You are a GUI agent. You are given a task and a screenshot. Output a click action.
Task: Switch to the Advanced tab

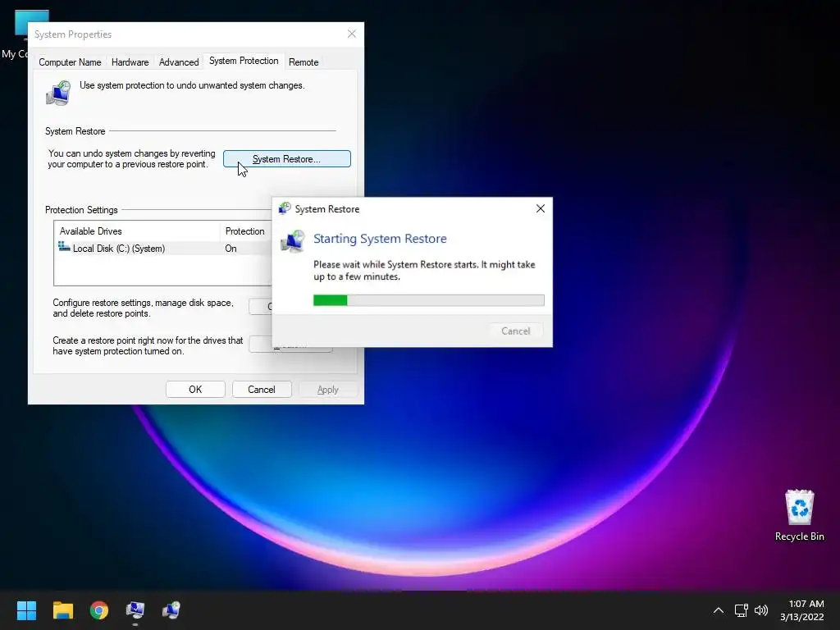(x=178, y=62)
